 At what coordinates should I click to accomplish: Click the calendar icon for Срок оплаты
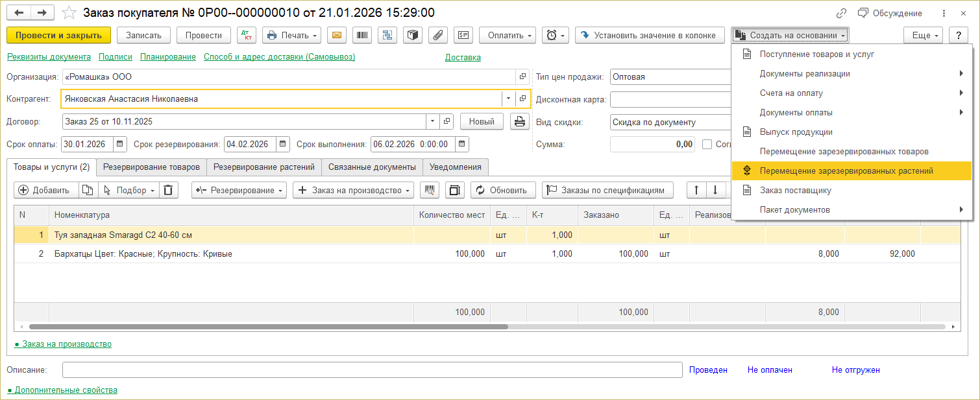[x=120, y=144]
